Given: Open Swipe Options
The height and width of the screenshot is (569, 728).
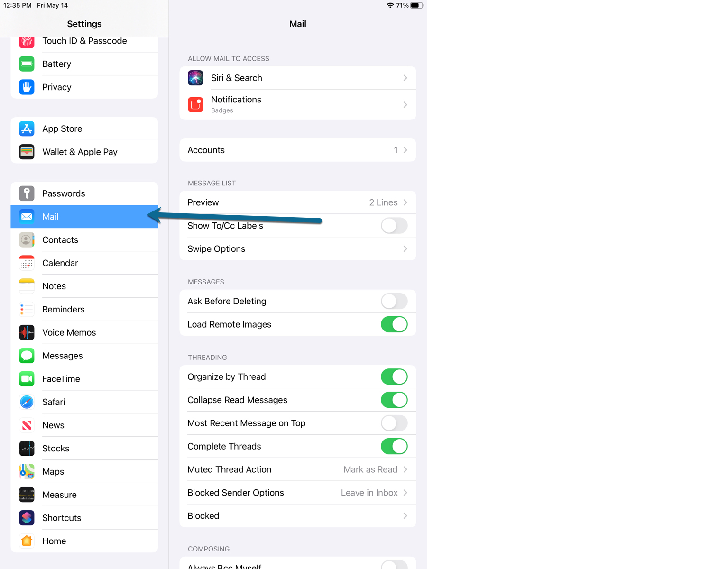Looking at the screenshot, I should [x=297, y=249].
